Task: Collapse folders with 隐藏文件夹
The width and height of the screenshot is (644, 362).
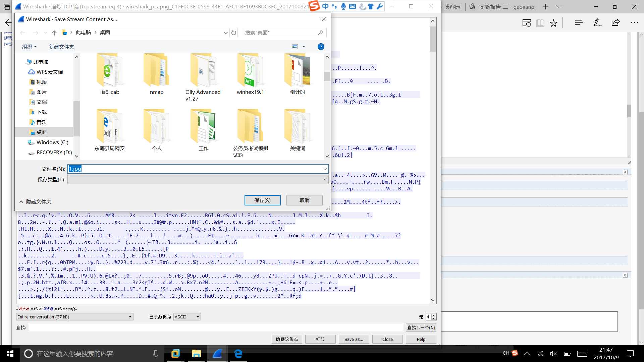Action: (x=35, y=201)
